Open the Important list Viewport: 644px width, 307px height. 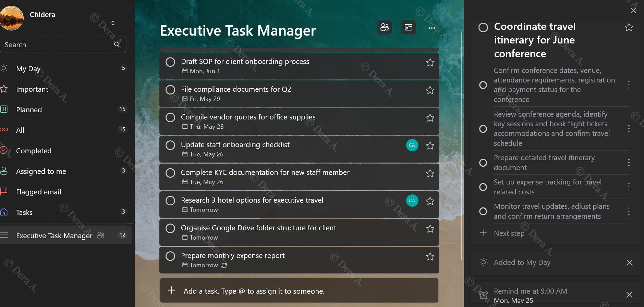click(65, 89)
